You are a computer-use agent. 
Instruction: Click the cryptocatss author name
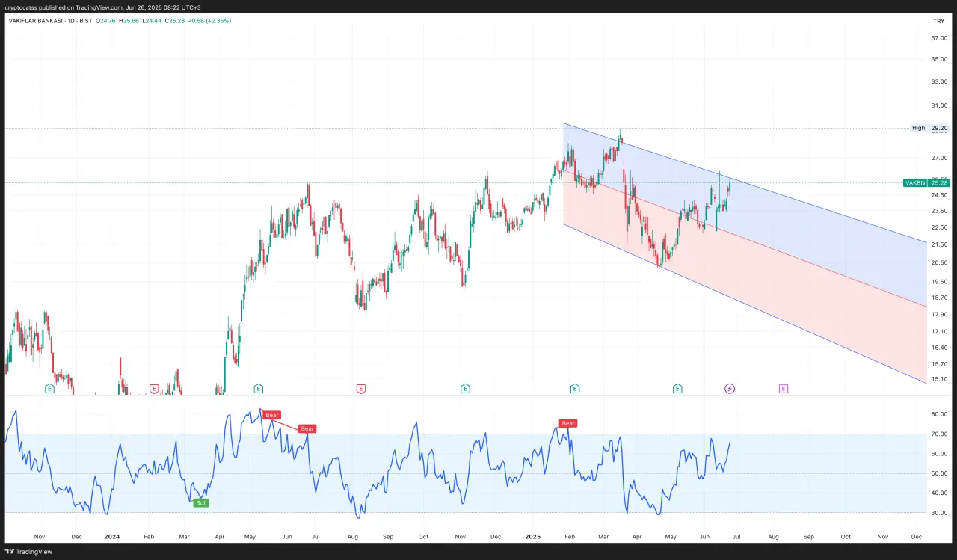tap(21, 7)
